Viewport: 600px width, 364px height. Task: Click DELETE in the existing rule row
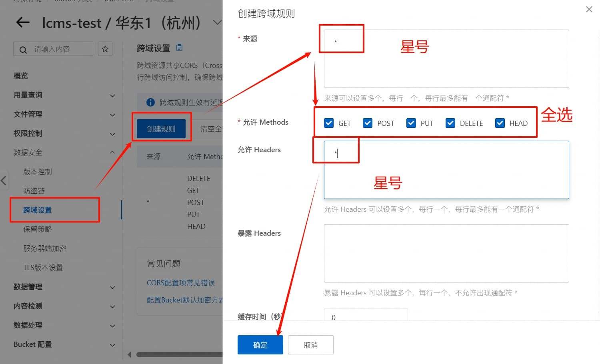(x=199, y=179)
